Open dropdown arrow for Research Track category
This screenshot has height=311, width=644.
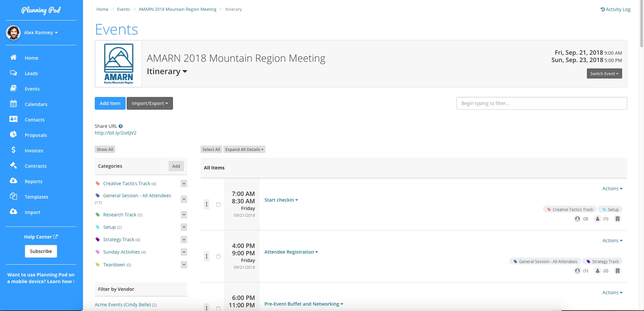(x=184, y=215)
